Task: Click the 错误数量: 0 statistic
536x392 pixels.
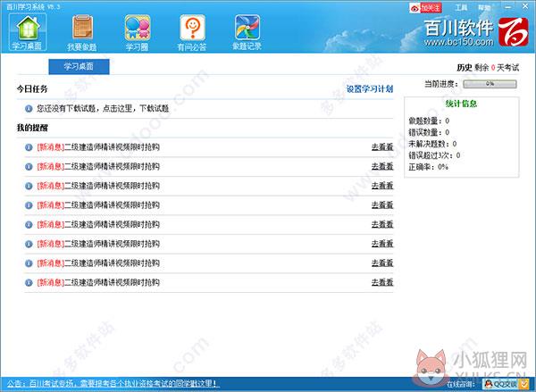Action: pyautogui.click(x=429, y=132)
